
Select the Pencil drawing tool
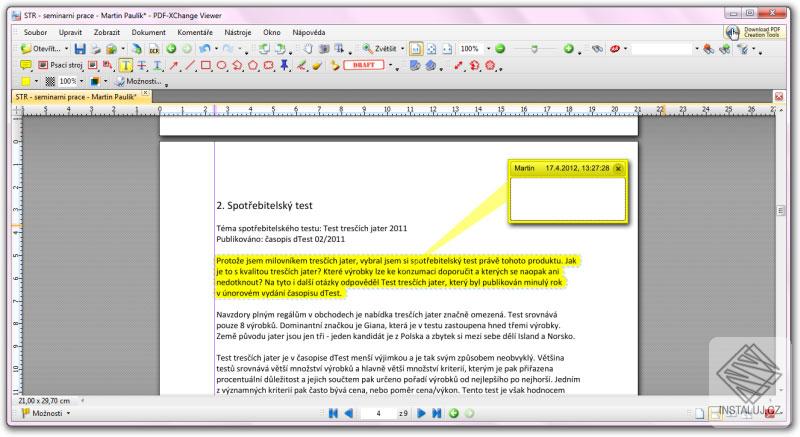[x=302, y=65]
